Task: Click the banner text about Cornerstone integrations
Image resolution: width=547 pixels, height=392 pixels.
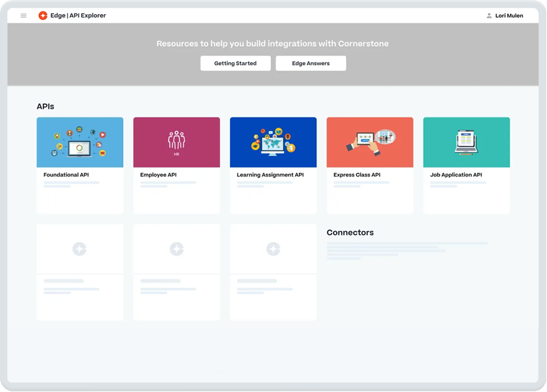Action: (x=272, y=44)
